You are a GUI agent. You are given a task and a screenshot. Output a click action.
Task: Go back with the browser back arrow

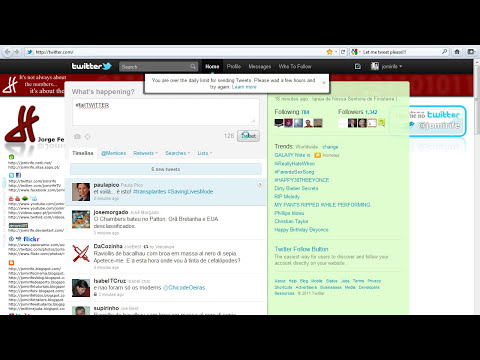click(7, 52)
